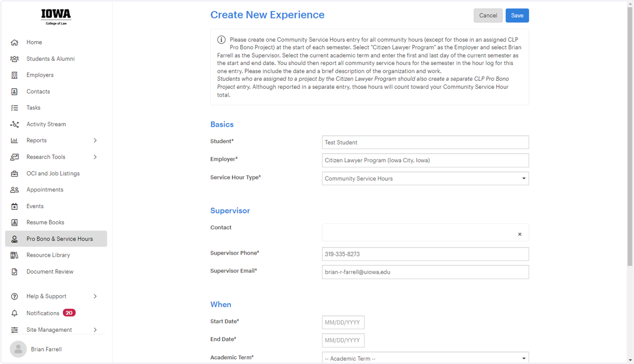This screenshot has height=364, width=634.
Task: Click the Research Tools icon
Action: (15, 157)
